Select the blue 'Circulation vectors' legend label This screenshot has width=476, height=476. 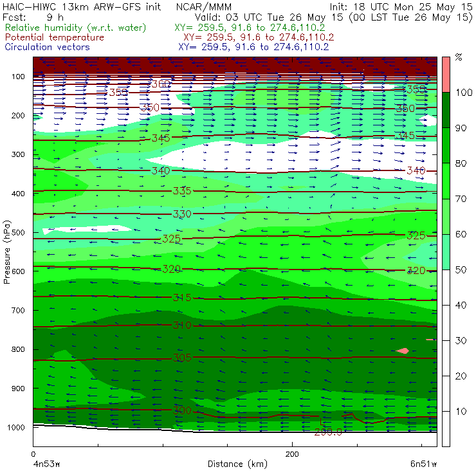(x=48, y=47)
